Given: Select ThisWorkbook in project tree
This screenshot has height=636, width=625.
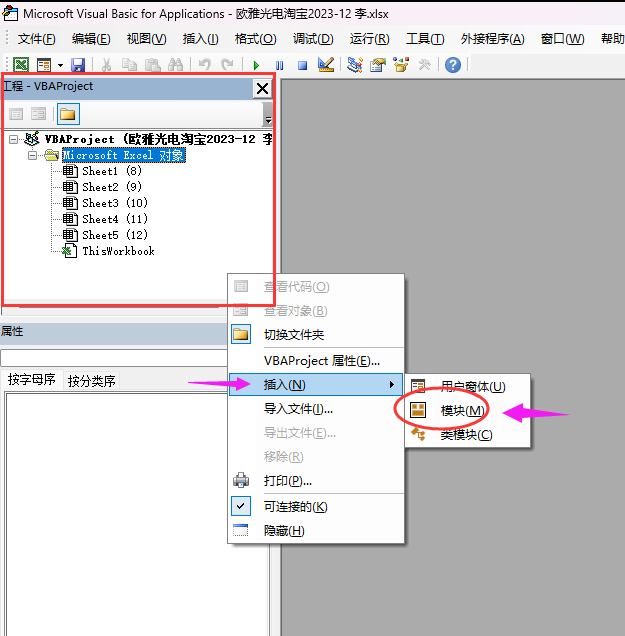Looking at the screenshot, I should click(118, 251).
